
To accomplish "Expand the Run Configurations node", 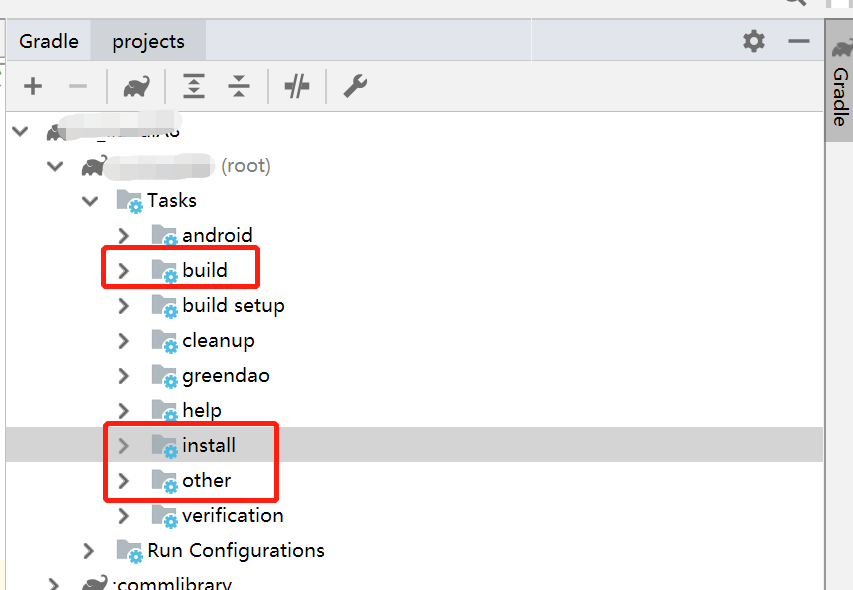I will pyautogui.click(x=89, y=551).
